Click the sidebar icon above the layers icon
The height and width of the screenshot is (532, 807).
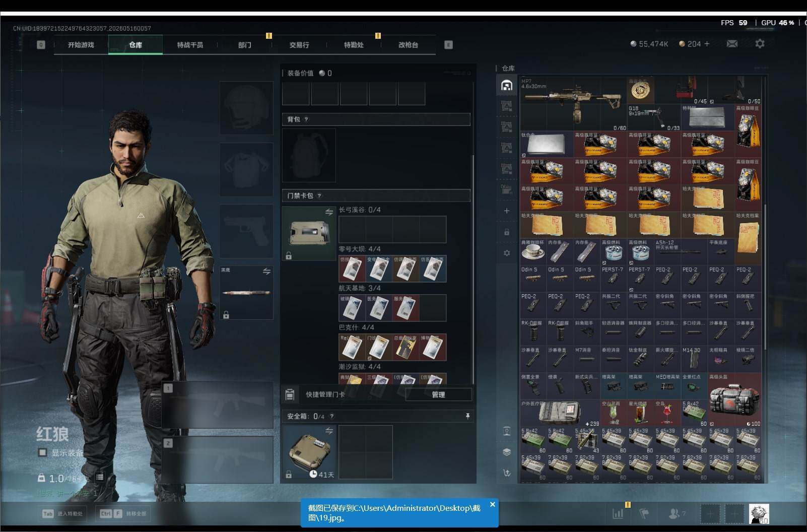click(507, 431)
